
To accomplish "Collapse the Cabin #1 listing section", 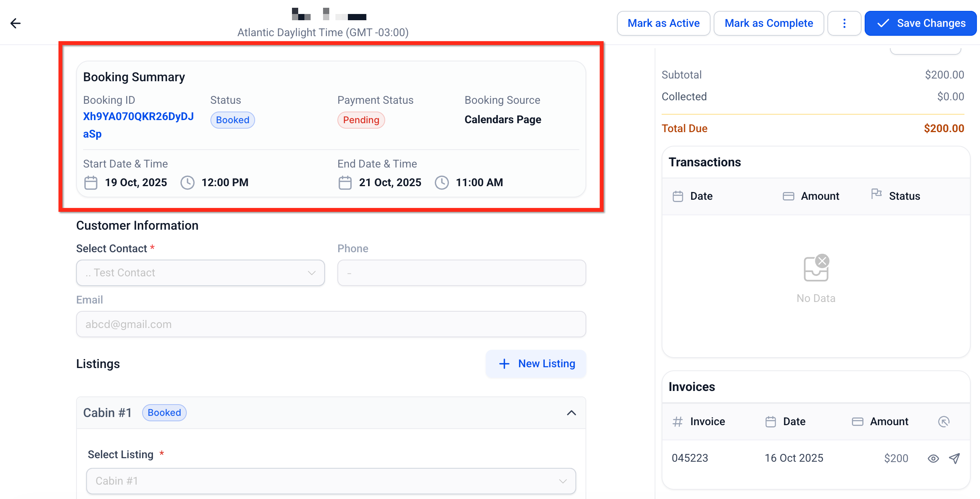I will pos(571,413).
